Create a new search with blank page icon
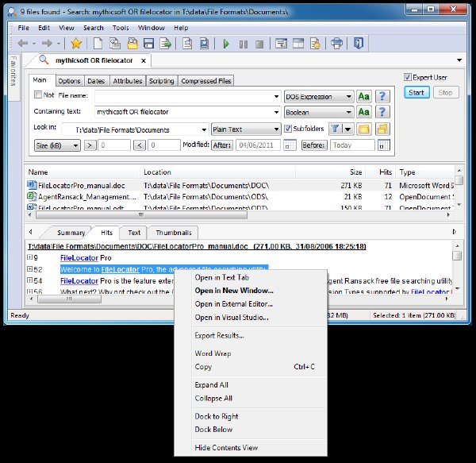 98,44
